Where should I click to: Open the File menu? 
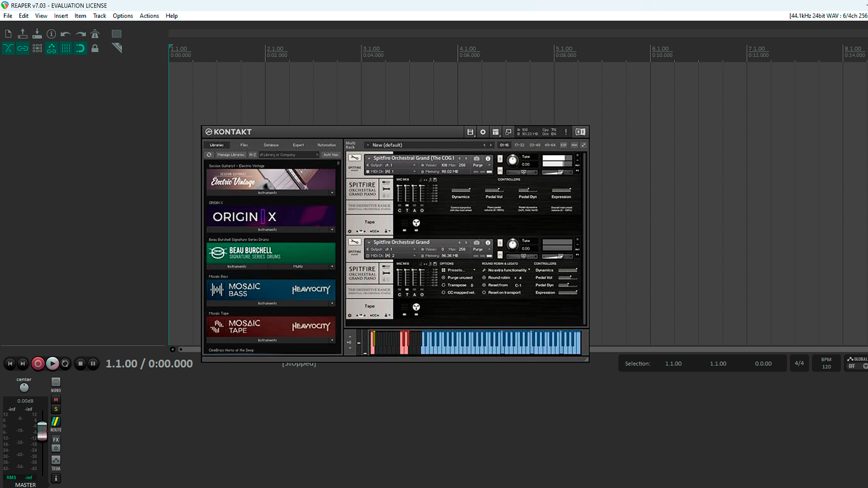coord(8,16)
